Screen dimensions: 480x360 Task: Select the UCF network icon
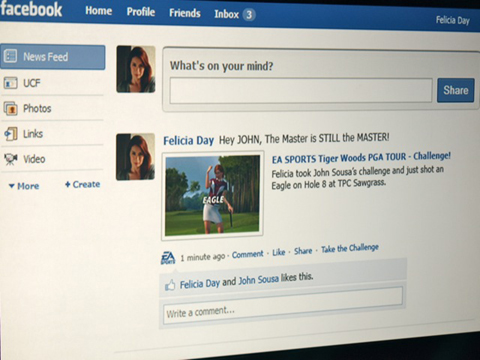click(10, 83)
